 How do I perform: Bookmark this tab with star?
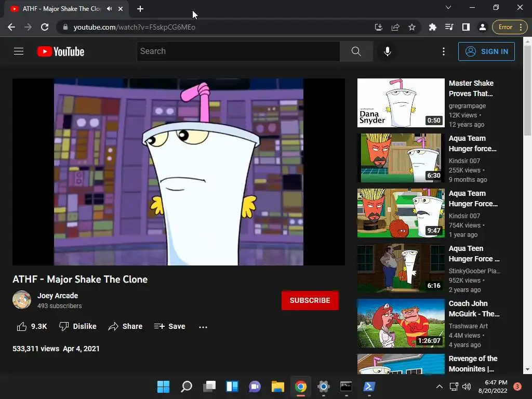[x=412, y=27]
